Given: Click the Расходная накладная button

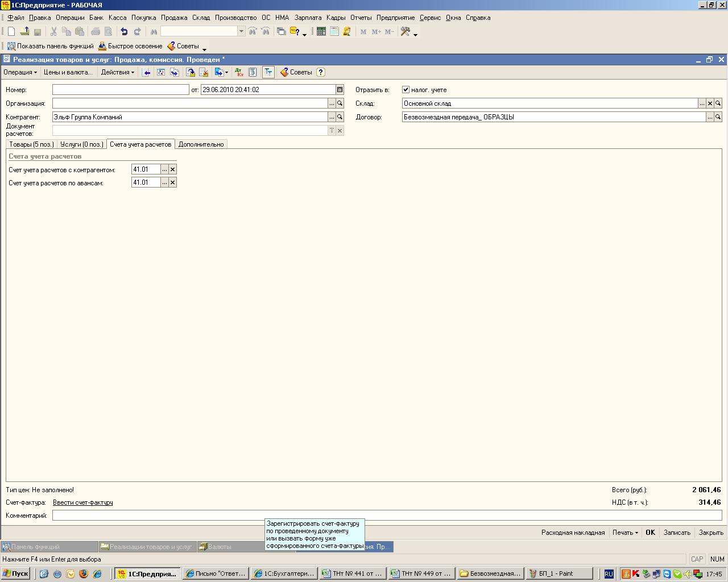Looking at the screenshot, I should 573,533.
